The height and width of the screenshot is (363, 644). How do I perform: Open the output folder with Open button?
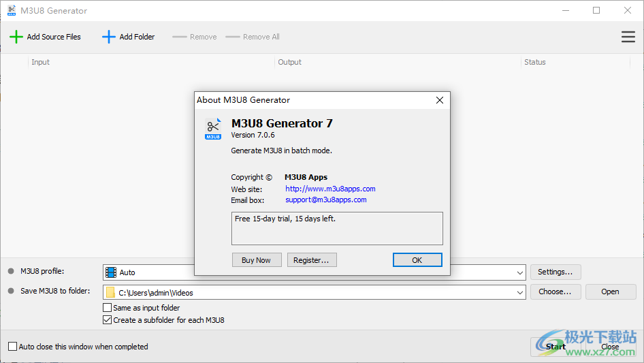[611, 291]
